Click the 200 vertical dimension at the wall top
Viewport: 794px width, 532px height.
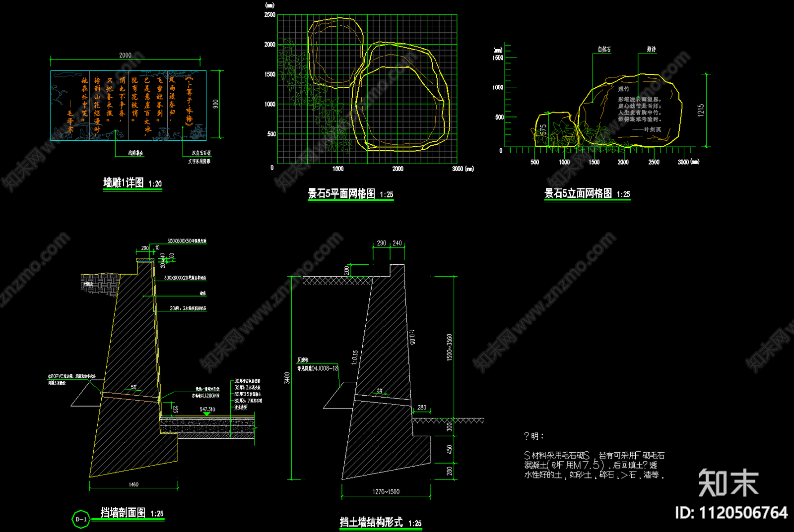coord(346,270)
